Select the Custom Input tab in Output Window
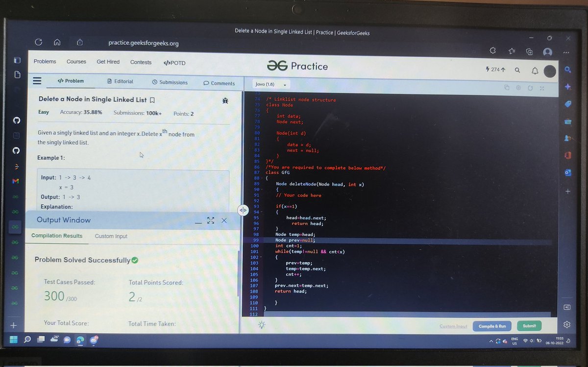Image resolution: width=588 pixels, height=367 pixels. click(x=111, y=236)
